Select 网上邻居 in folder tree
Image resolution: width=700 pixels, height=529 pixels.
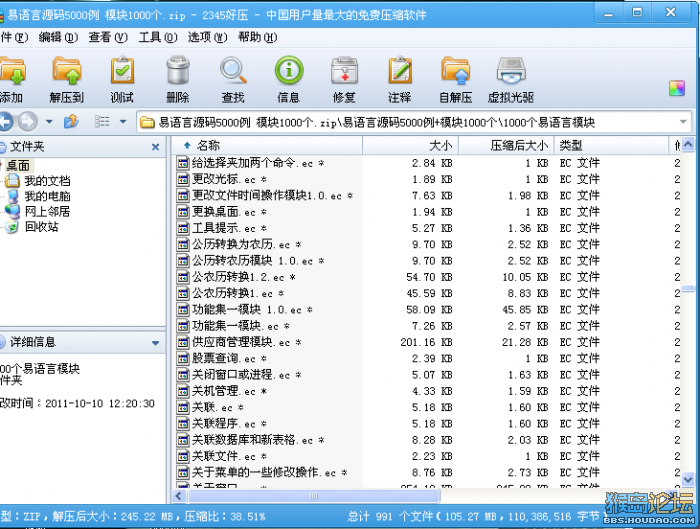[47, 211]
